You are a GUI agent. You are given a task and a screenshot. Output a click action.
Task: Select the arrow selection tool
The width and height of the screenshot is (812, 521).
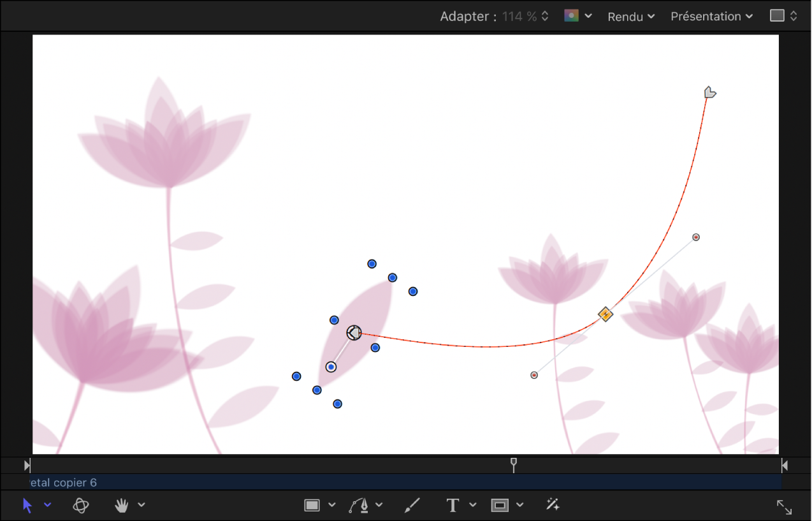click(27, 505)
